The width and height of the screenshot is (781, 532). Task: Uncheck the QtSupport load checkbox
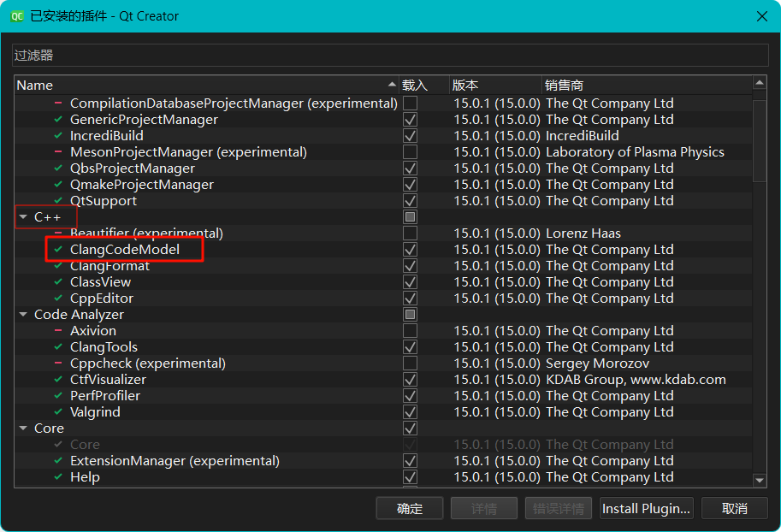click(411, 201)
